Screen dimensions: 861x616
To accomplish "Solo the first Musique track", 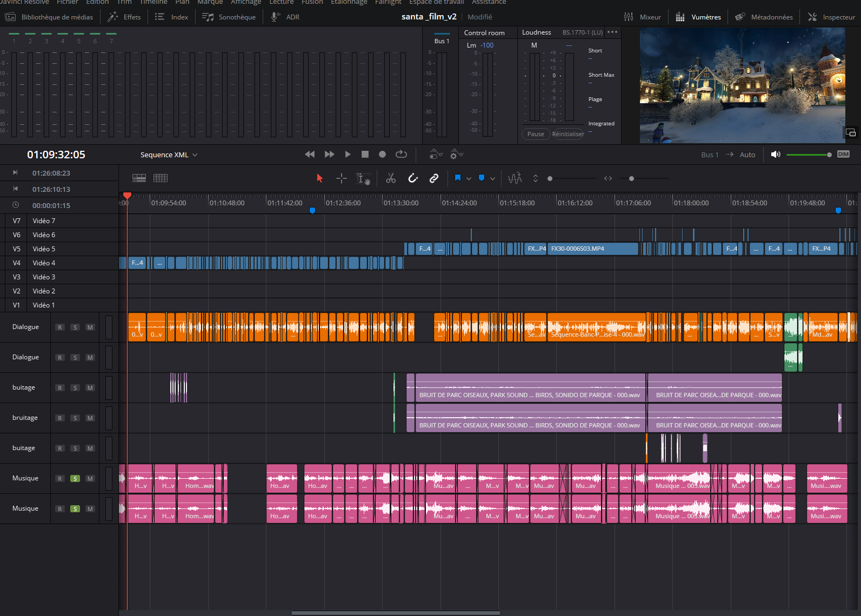I will [75, 479].
